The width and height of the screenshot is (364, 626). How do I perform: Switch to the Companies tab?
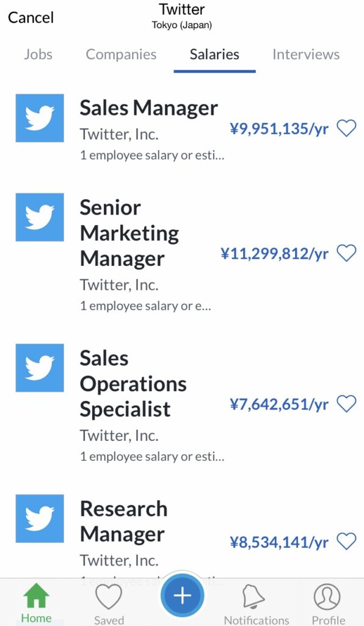[x=121, y=54]
